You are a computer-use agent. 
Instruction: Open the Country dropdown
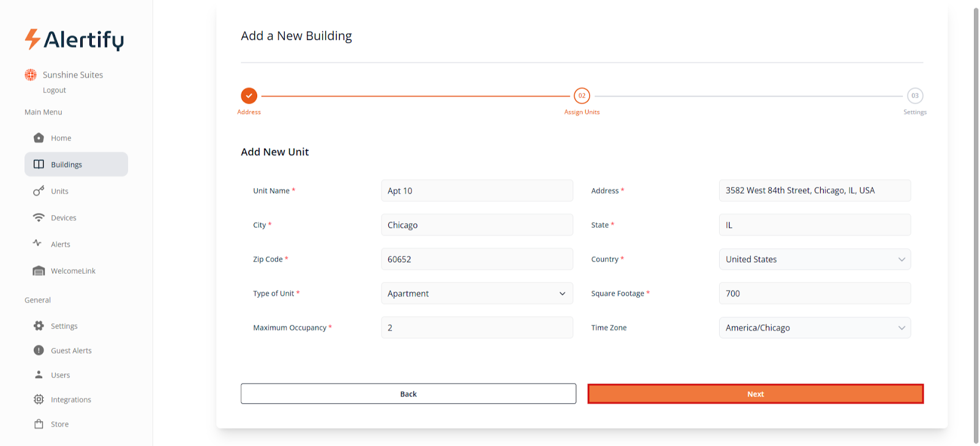coord(814,259)
